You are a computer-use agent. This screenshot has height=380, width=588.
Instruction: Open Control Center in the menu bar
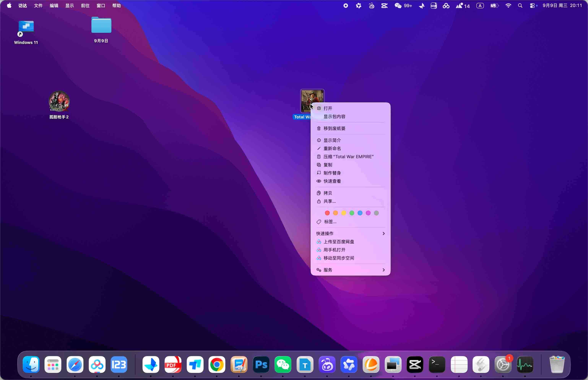pyautogui.click(x=533, y=5)
